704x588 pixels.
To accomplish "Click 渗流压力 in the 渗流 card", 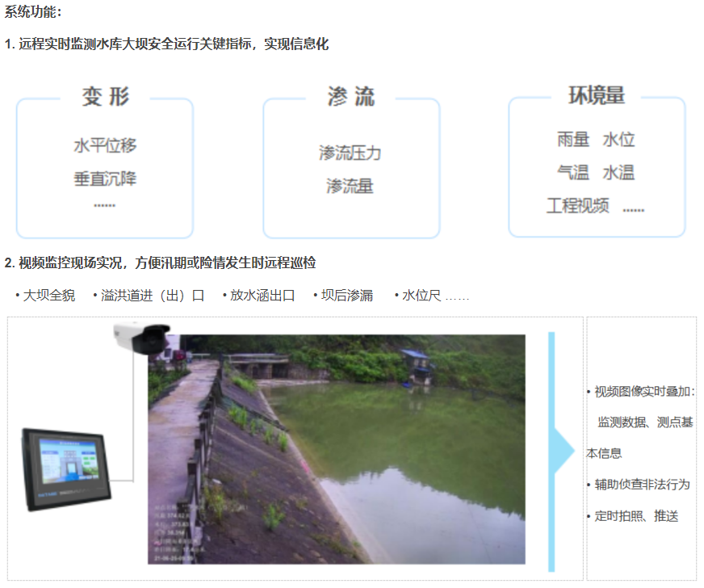I will [350, 153].
